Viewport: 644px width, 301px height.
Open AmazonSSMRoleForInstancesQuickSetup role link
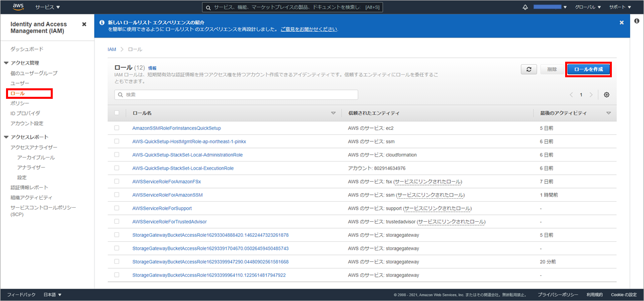(x=176, y=128)
